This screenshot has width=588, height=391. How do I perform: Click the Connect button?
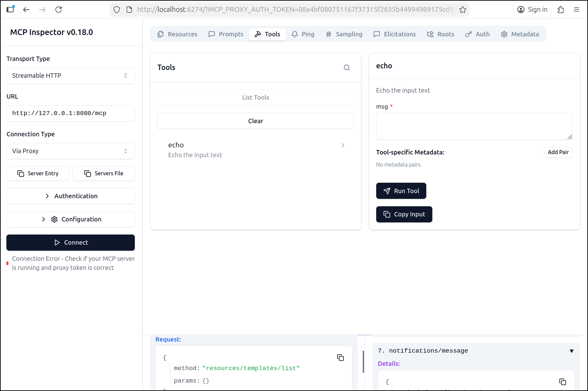[71, 243]
